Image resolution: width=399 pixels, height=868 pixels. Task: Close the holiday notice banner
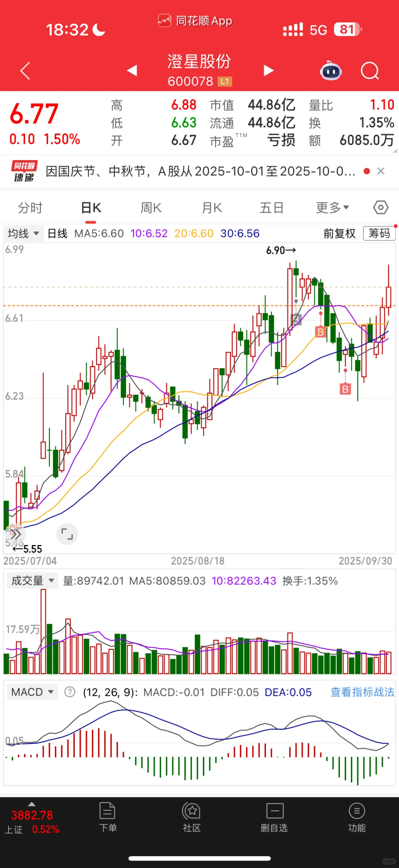pos(381,171)
